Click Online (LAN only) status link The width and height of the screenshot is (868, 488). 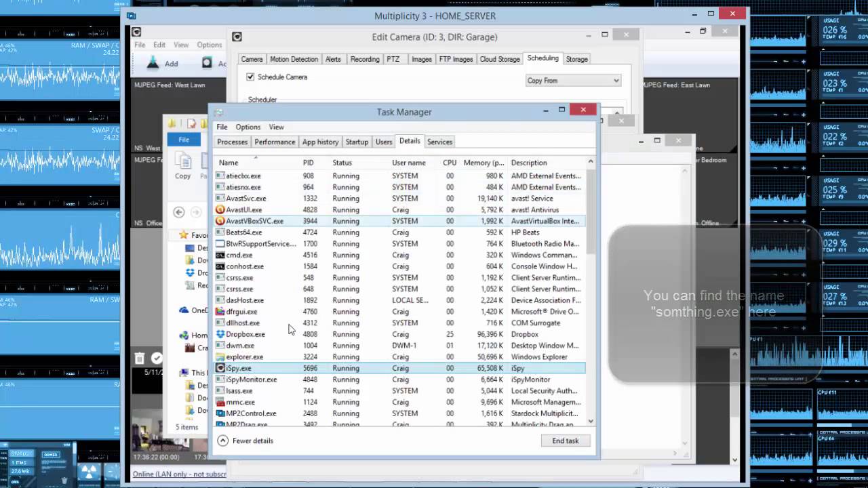(x=180, y=474)
